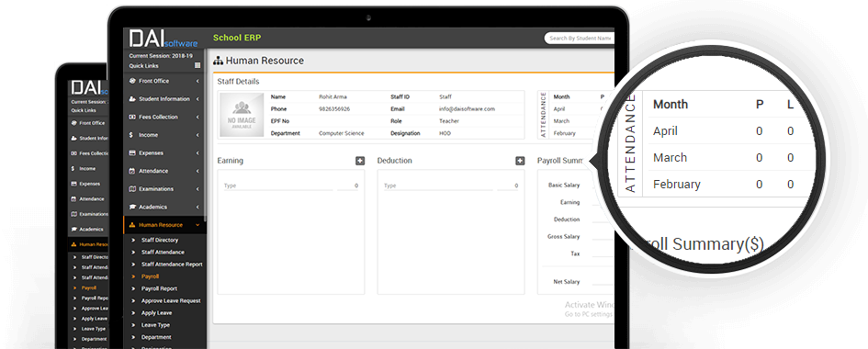The image size is (868, 349).
Task: Open Apply Leave on the back tablet sidebar
Action: coord(94,319)
